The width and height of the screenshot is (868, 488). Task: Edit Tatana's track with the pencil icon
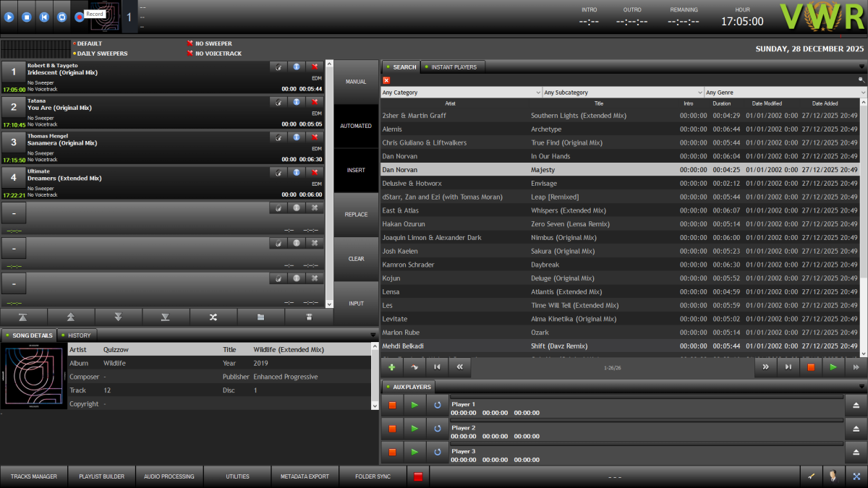[x=278, y=102]
